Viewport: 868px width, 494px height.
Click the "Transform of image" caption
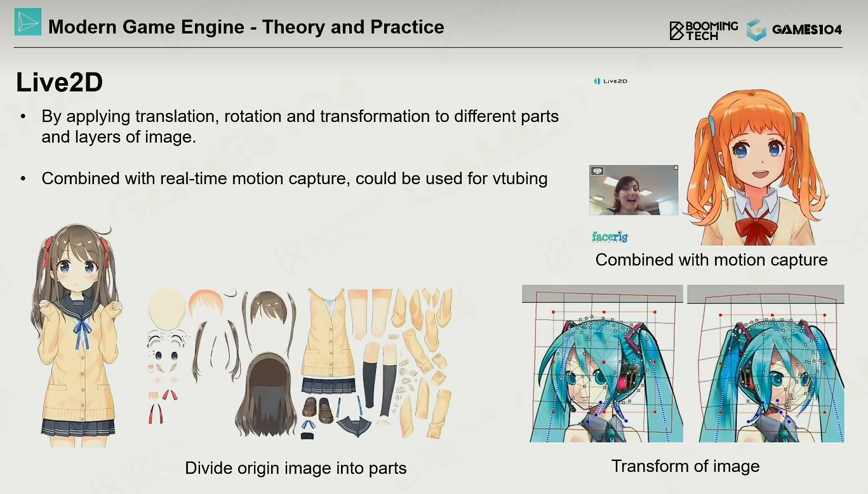(x=685, y=467)
